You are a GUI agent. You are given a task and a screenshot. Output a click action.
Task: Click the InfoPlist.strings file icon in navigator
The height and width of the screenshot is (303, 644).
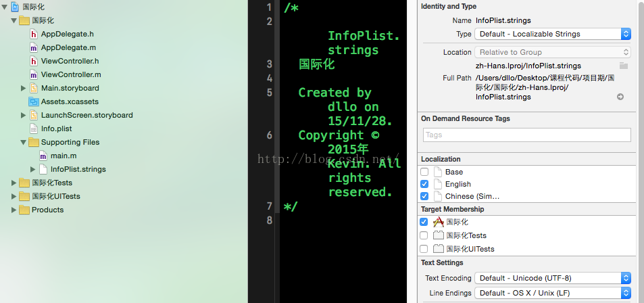(x=43, y=169)
